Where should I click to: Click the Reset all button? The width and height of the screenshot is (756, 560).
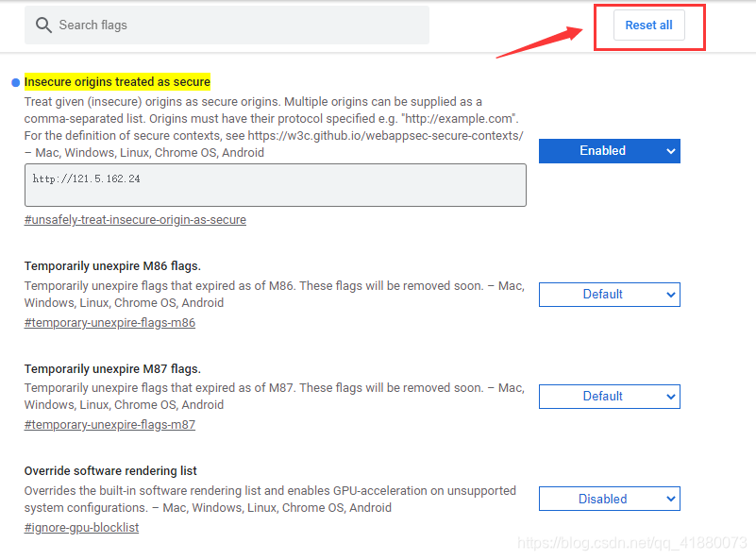click(x=649, y=25)
